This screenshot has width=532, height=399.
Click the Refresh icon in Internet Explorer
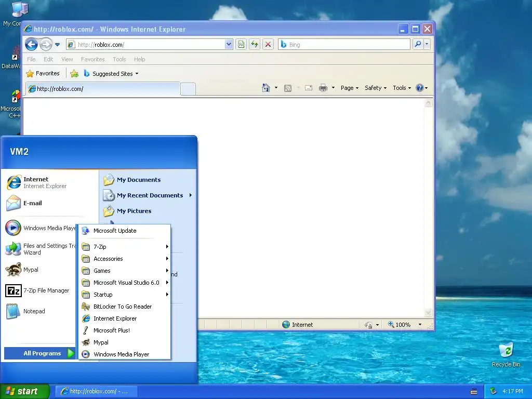click(255, 44)
